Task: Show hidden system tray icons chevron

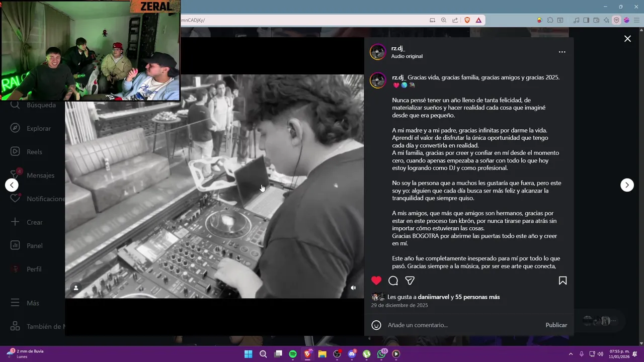Action: click(x=571, y=354)
